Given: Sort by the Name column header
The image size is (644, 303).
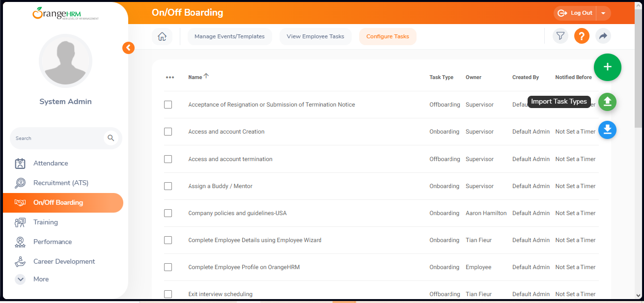Looking at the screenshot, I should click(195, 78).
